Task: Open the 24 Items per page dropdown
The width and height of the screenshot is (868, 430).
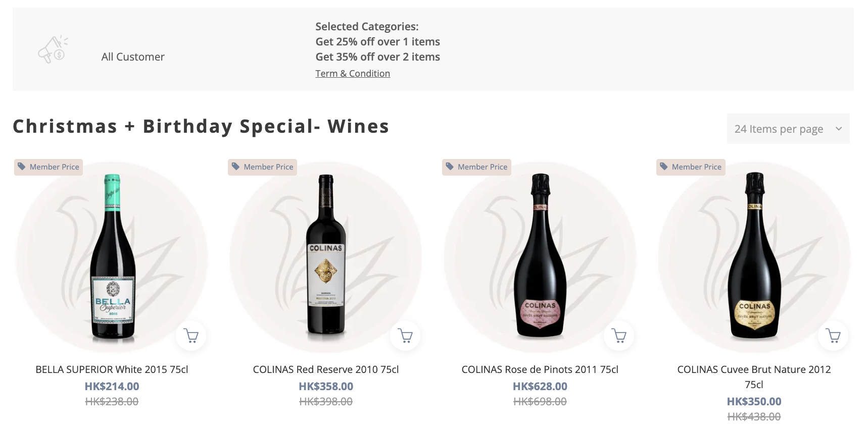Action: point(788,129)
